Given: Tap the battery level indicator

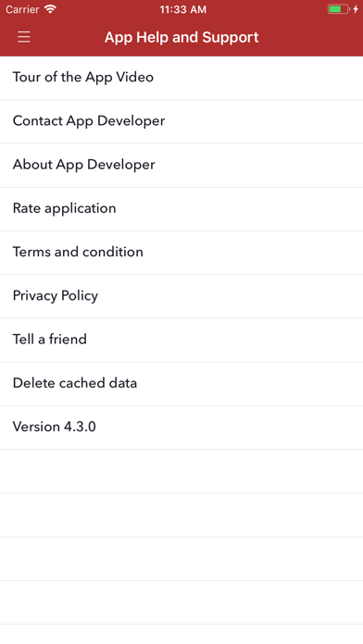Looking at the screenshot, I should pyautogui.click(x=338, y=9).
